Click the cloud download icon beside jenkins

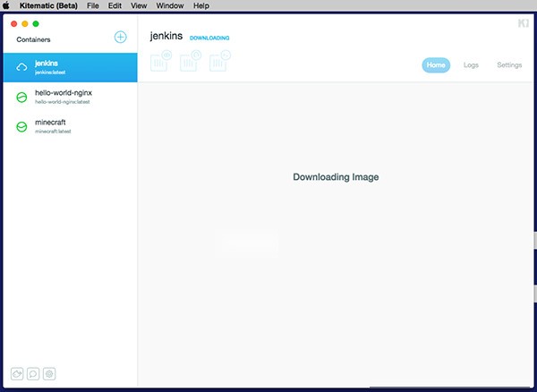tap(21, 68)
